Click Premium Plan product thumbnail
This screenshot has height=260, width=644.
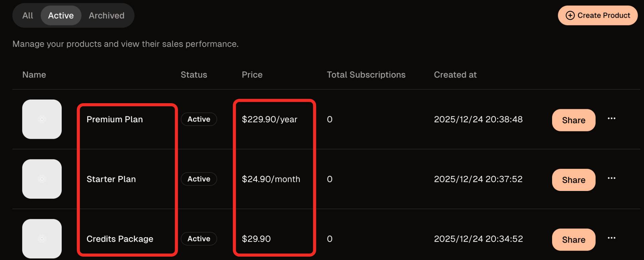point(42,119)
